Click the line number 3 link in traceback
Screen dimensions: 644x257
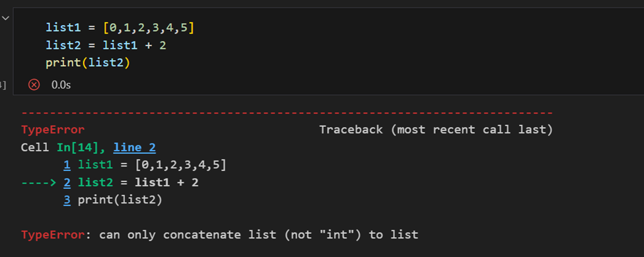[67, 200]
